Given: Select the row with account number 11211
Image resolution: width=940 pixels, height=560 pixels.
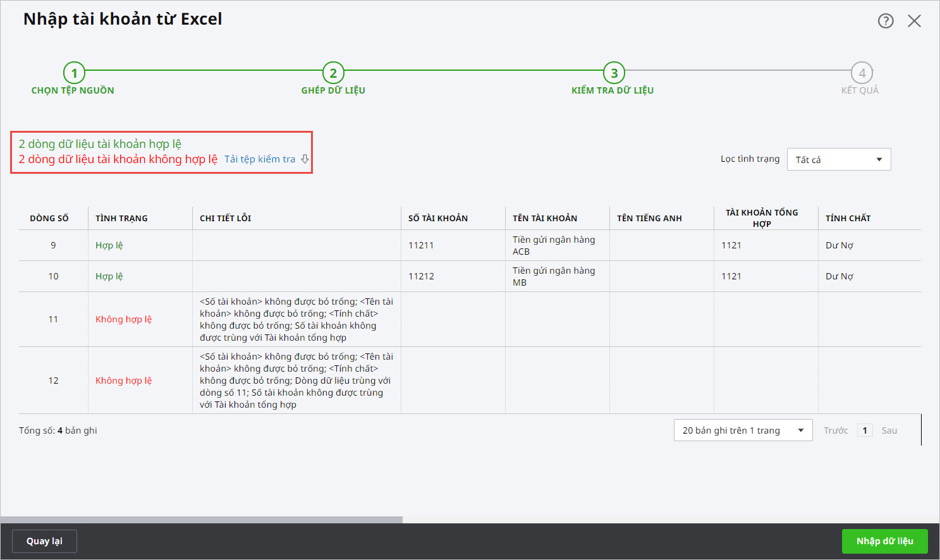Looking at the screenshot, I should (421, 245).
